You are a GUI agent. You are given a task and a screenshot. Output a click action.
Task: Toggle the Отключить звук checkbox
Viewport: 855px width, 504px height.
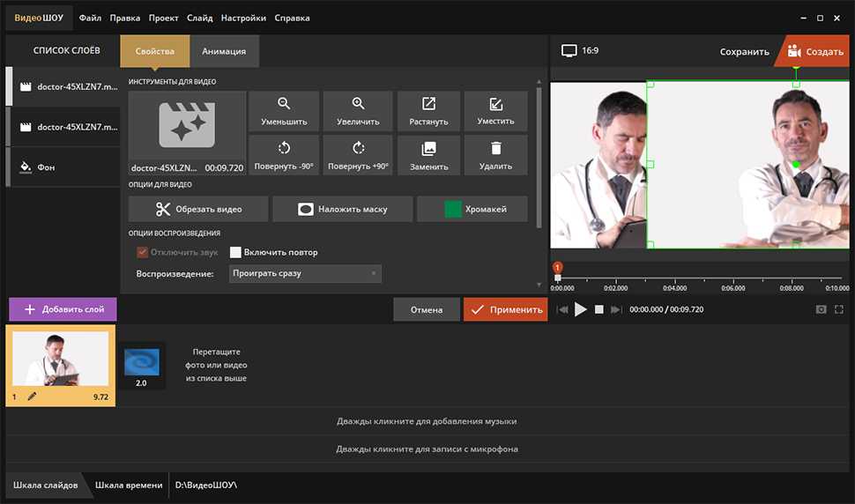tap(141, 252)
